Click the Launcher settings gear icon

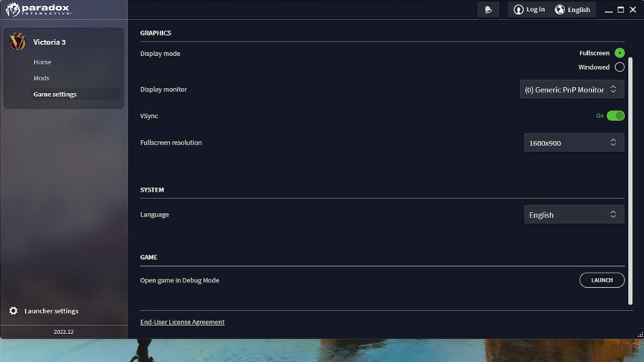point(13,311)
